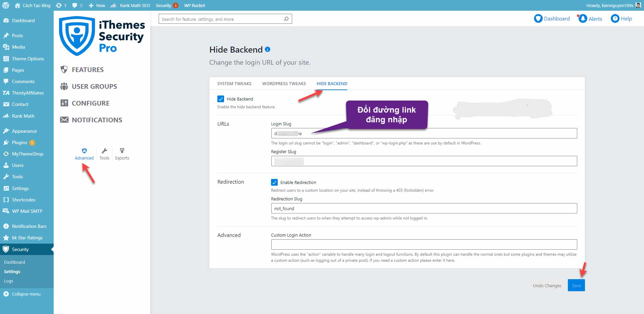Click Security in WordPress sidebar

tap(27, 249)
